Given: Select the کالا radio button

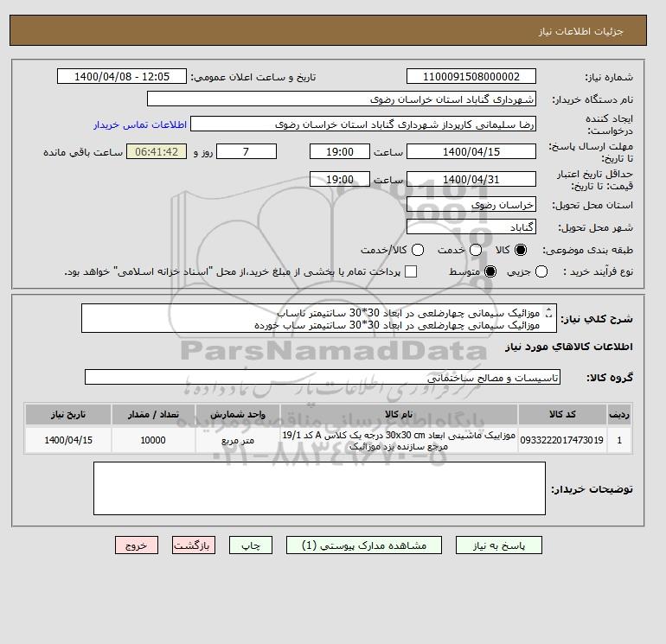Looking at the screenshot, I should coord(521,250).
